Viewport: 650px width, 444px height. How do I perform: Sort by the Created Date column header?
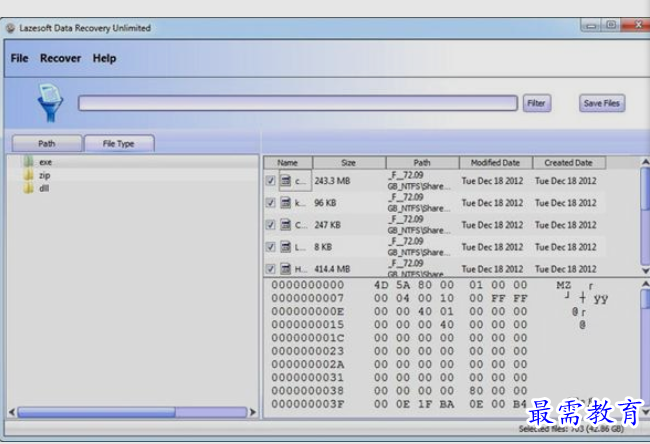tap(569, 163)
